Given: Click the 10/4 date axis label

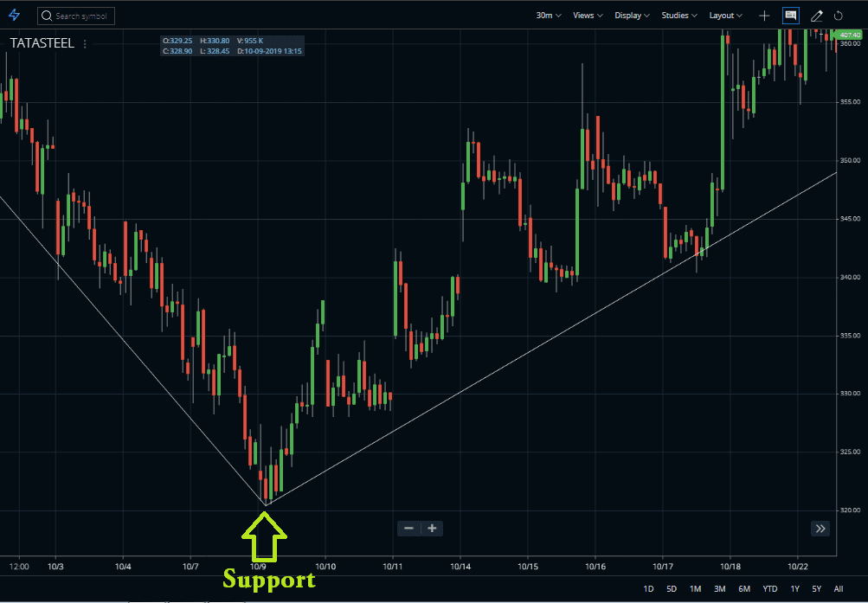Looking at the screenshot, I should pos(123,567).
